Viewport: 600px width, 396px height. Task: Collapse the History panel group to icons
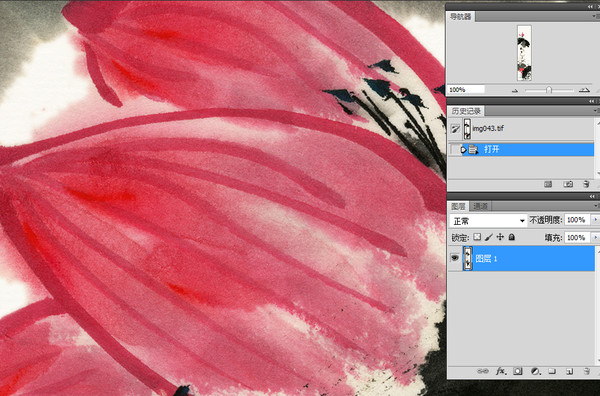click(x=592, y=101)
